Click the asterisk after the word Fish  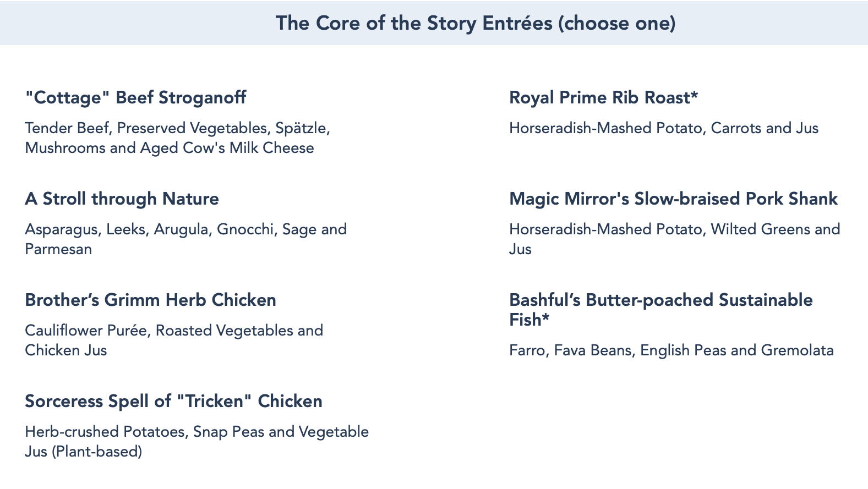point(546,318)
